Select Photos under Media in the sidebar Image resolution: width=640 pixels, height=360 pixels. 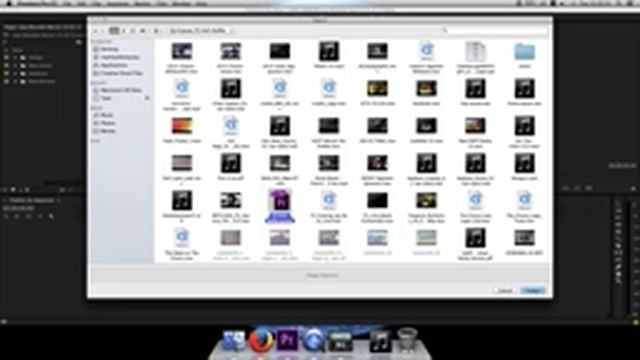[104, 123]
